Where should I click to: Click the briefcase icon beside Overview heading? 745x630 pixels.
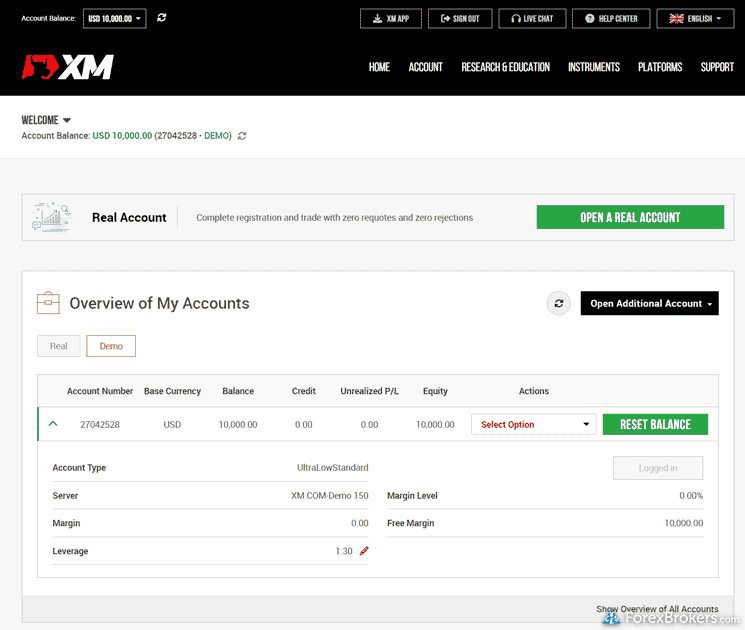coord(48,303)
